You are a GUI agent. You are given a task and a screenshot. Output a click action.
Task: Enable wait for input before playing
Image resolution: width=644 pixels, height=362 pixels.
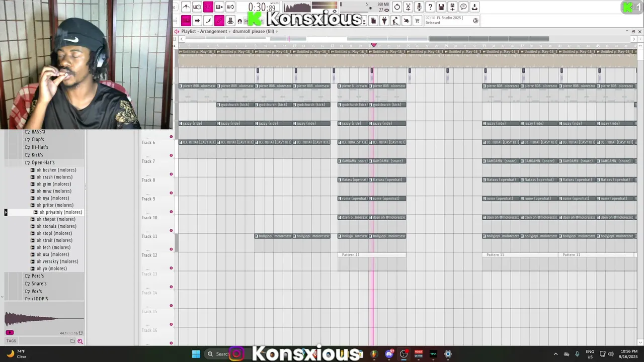point(197,7)
